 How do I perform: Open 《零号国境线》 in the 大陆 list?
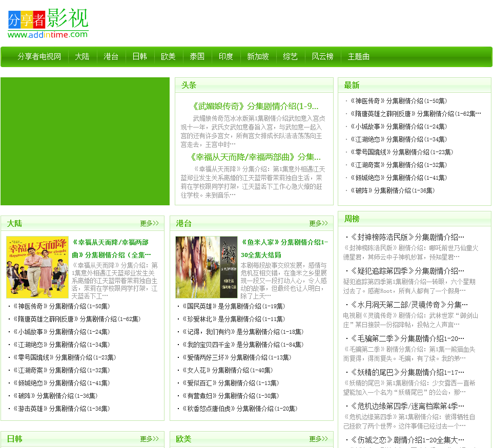(65, 357)
